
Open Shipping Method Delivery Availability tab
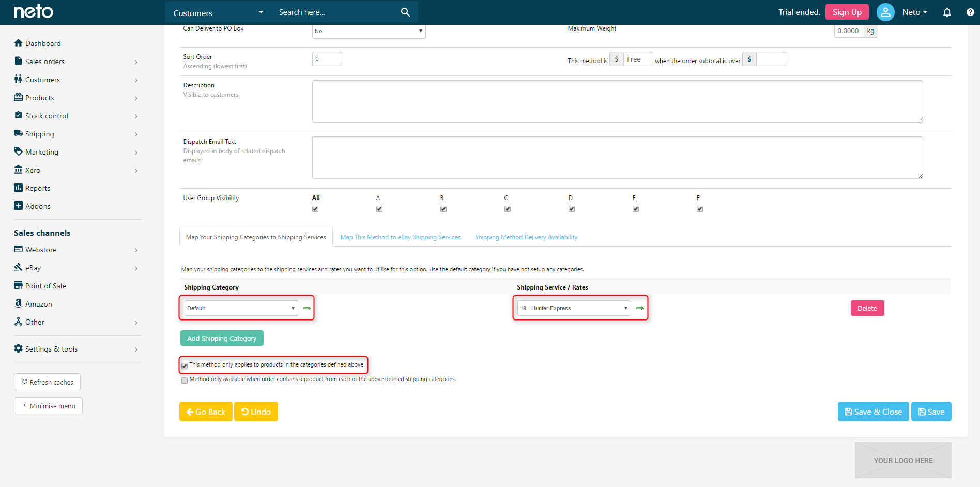526,237
